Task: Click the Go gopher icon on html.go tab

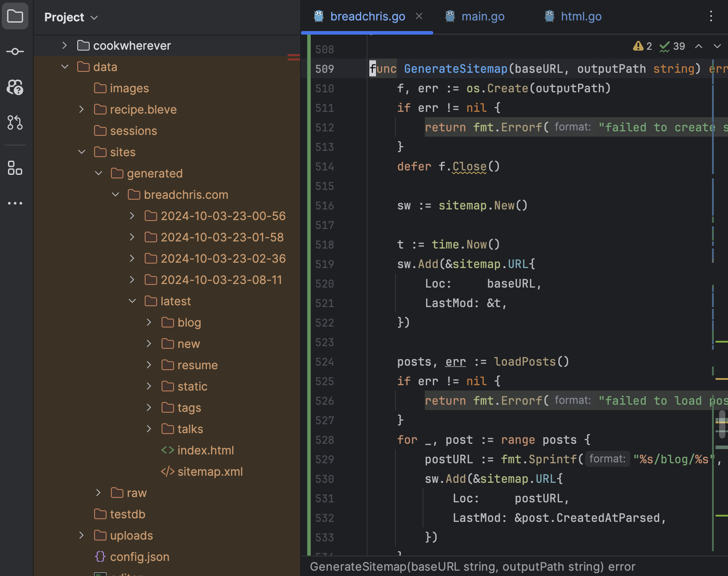Action: click(x=550, y=16)
